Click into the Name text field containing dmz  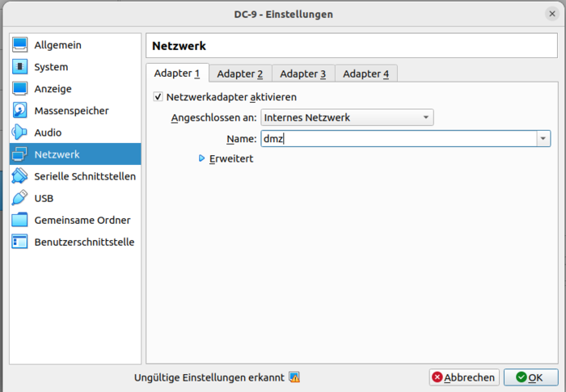coord(396,139)
